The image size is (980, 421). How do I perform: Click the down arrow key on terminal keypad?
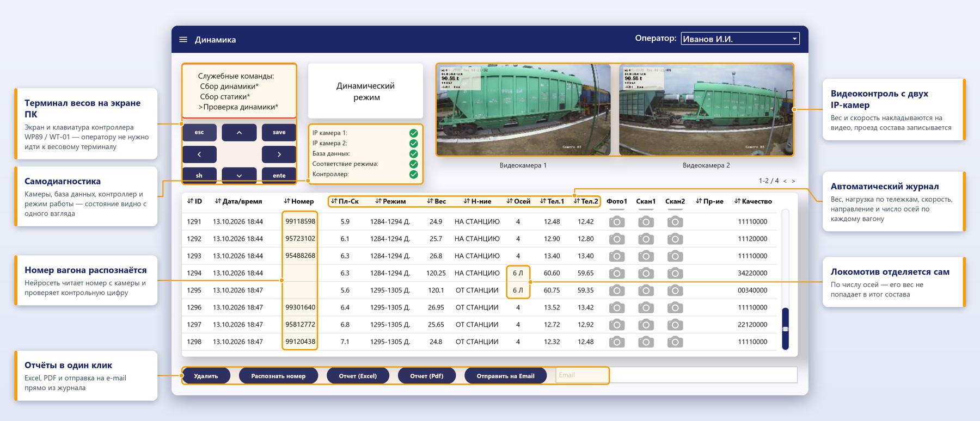tap(239, 176)
